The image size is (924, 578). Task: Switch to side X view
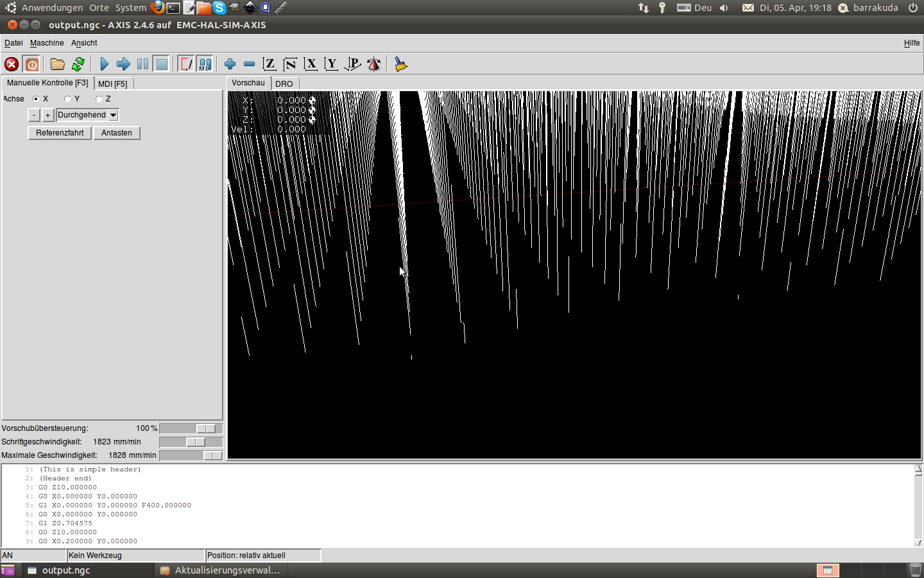[311, 64]
